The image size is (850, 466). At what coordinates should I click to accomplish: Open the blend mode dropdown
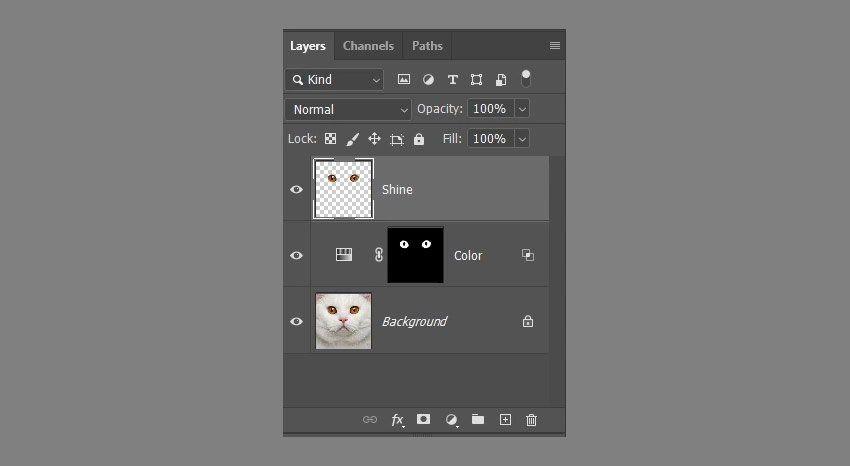[x=348, y=109]
